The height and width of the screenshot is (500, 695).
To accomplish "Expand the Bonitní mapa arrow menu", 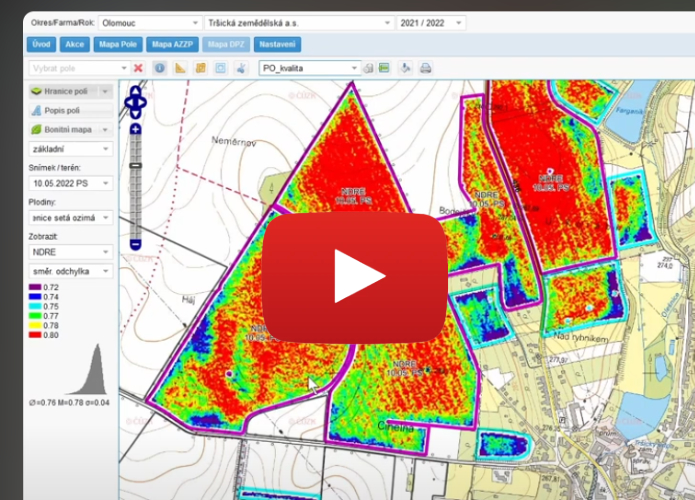I will tap(105, 129).
